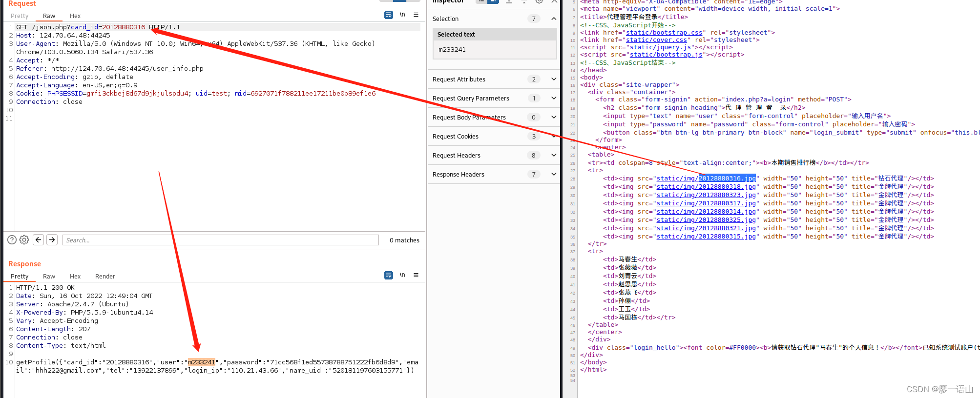Click 'Content-Length: 207' response header
The height and width of the screenshot is (398, 980).
tap(53, 329)
